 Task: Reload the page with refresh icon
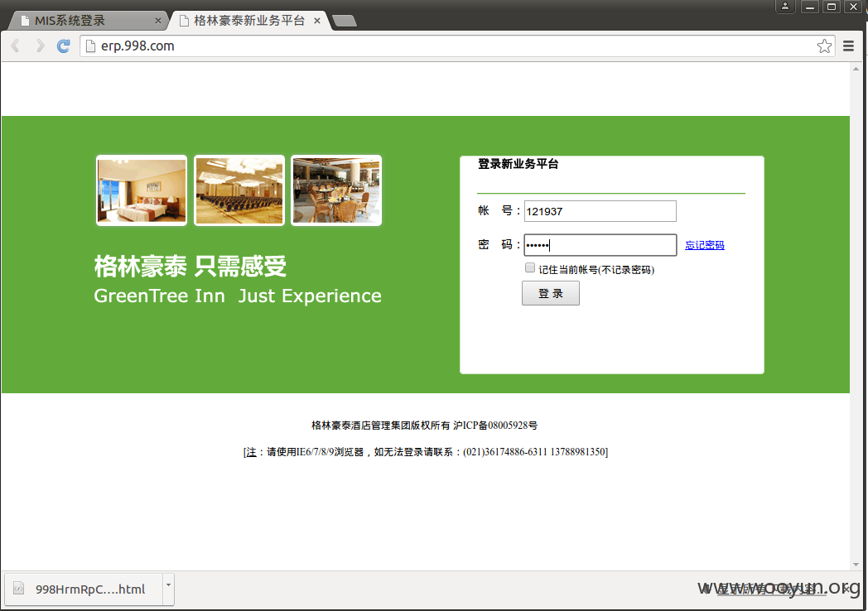click(64, 46)
